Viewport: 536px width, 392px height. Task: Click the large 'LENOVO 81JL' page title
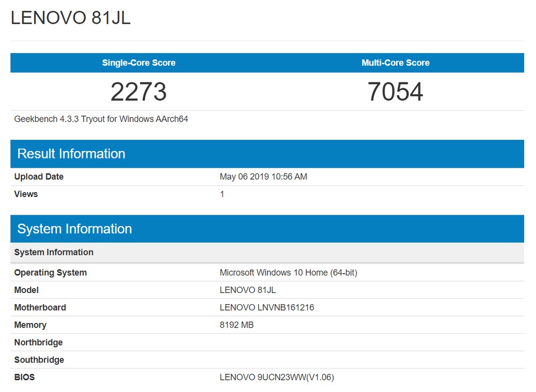tap(70, 18)
